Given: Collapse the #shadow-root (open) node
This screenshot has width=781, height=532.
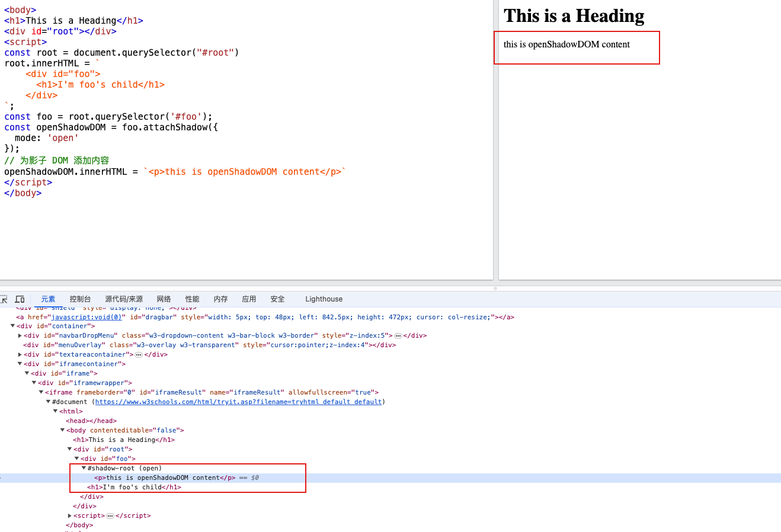Looking at the screenshot, I should (84, 469).
